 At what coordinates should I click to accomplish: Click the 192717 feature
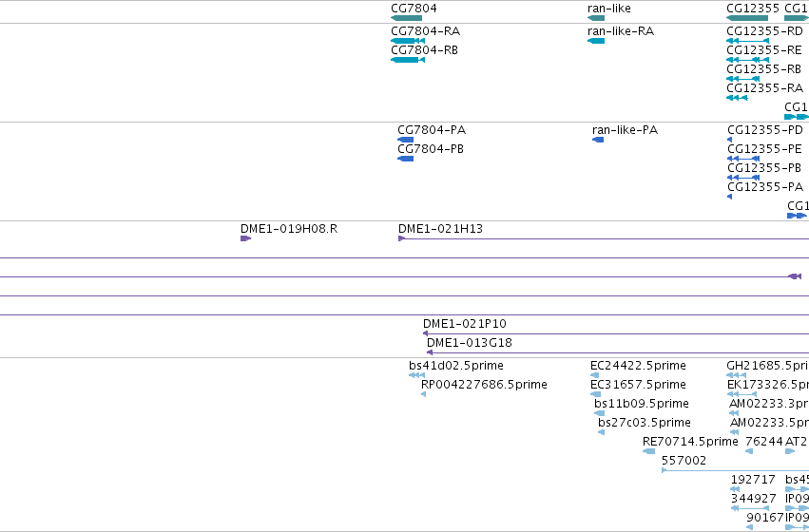pos(735,490)
